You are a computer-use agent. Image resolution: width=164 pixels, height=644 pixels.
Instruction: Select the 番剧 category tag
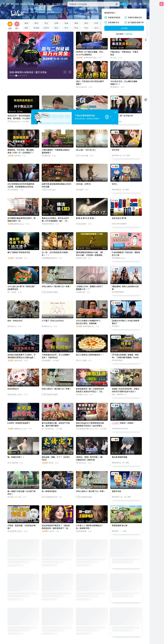26,23
